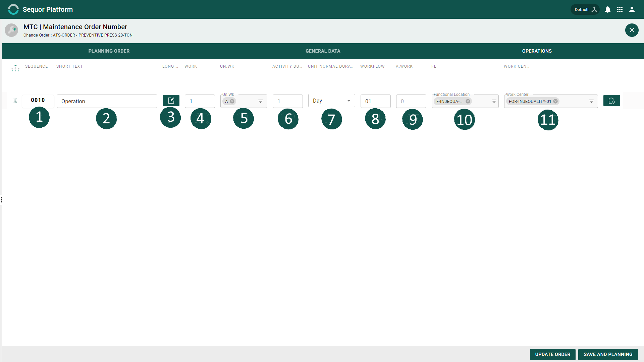The width and height of the screenshot is (644, 362).
Task: Clear the F-INJEQUA functional location chip
Action: pos(468,101)
